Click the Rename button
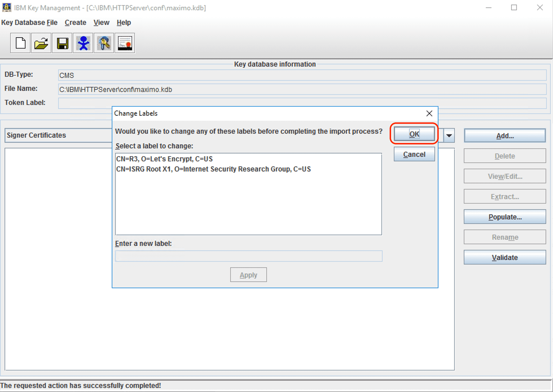The height and width of the screenshot is (392, 553). 505,237
